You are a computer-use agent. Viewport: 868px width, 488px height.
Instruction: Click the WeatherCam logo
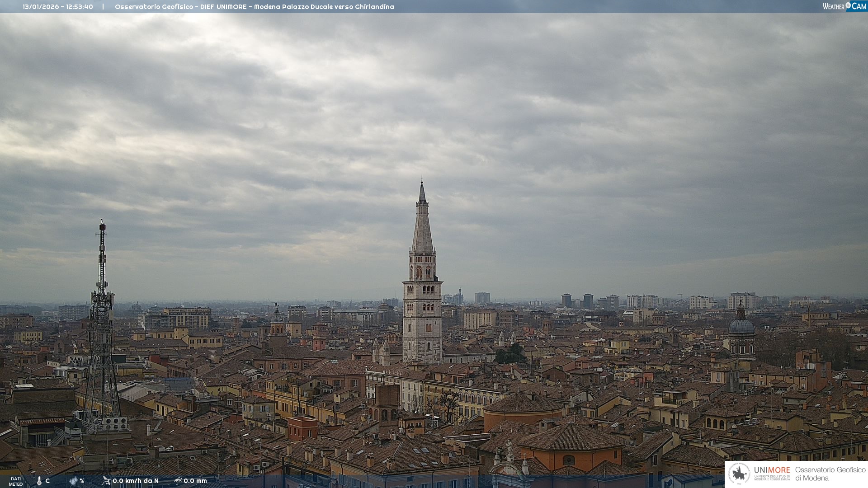click(x=844, y=6)
